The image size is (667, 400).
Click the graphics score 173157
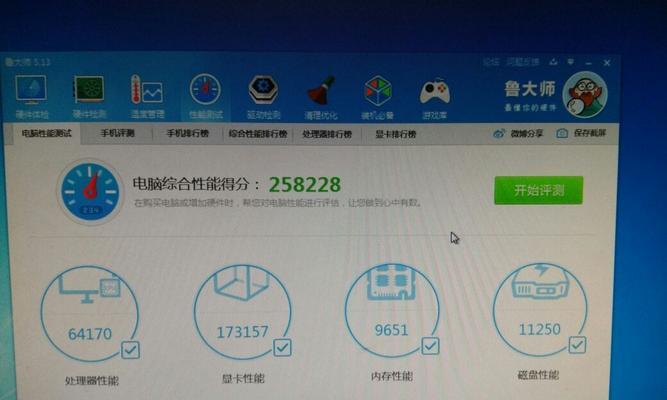pos(242,332)
